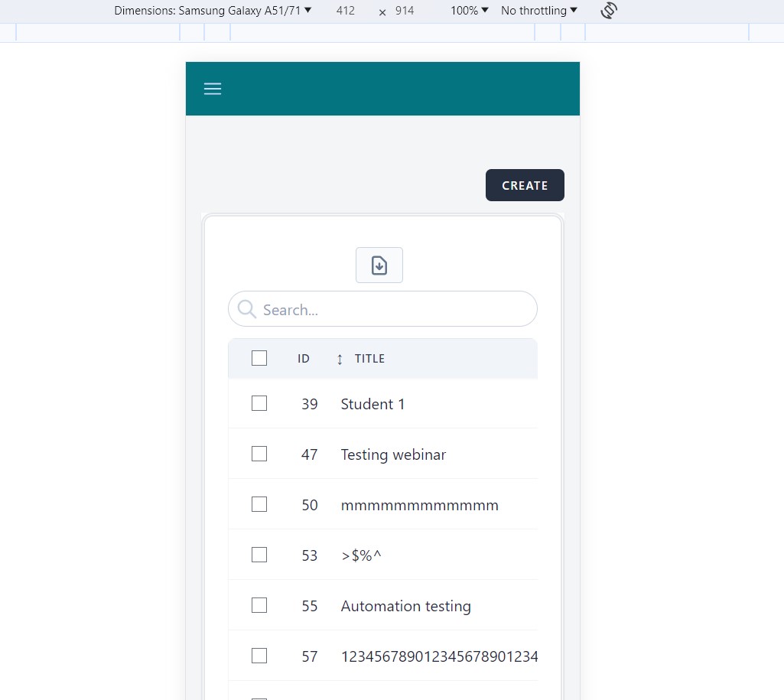Select the checkbox for row ID 53
784x700 pixels.
coord(259,555)
